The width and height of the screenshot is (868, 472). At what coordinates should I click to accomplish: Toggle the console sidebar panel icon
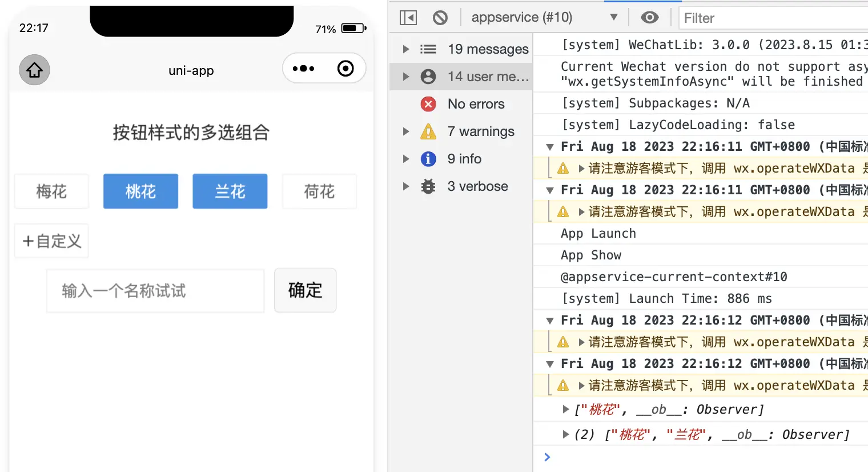tap(408, 18)
